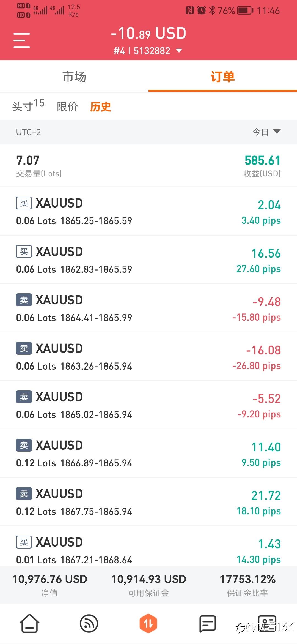Tap the -10.89 USD balance header
The width and height of the screenshot is (297, 644).
[148, 33]
